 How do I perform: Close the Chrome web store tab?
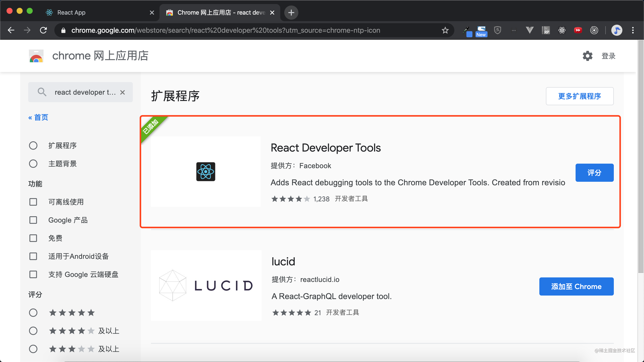tap(272, 13)
